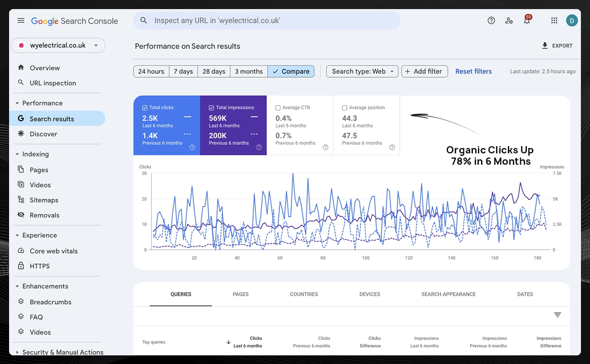Screen dimensions: 590x364
Task: Open the Search type: Web dropdown
Action: (x=362, y=71)
